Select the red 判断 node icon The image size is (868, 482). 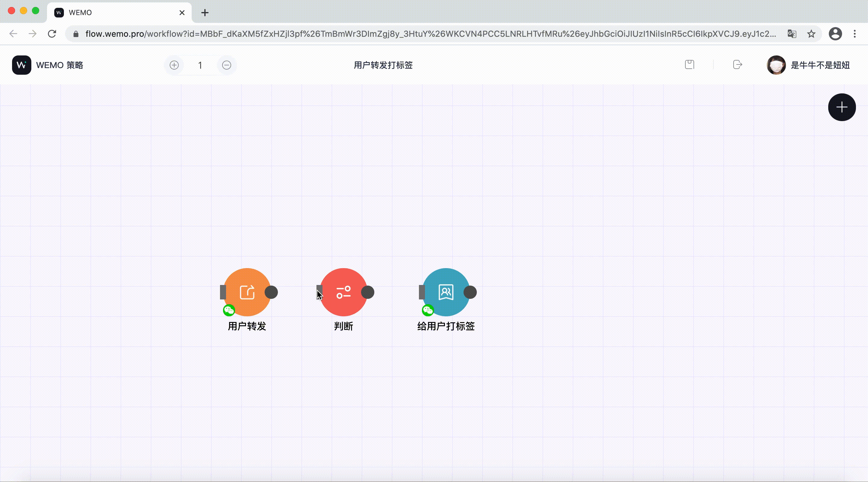point(343,292)
